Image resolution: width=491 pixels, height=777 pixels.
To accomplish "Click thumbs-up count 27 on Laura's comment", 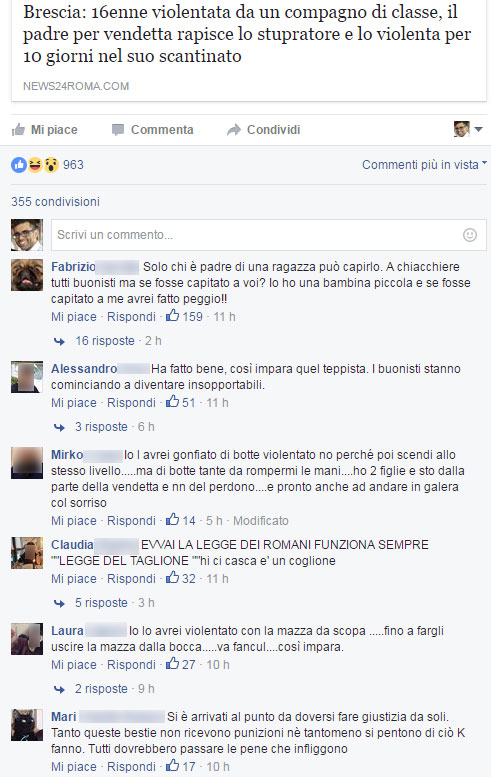I will [x=181, y=664].
